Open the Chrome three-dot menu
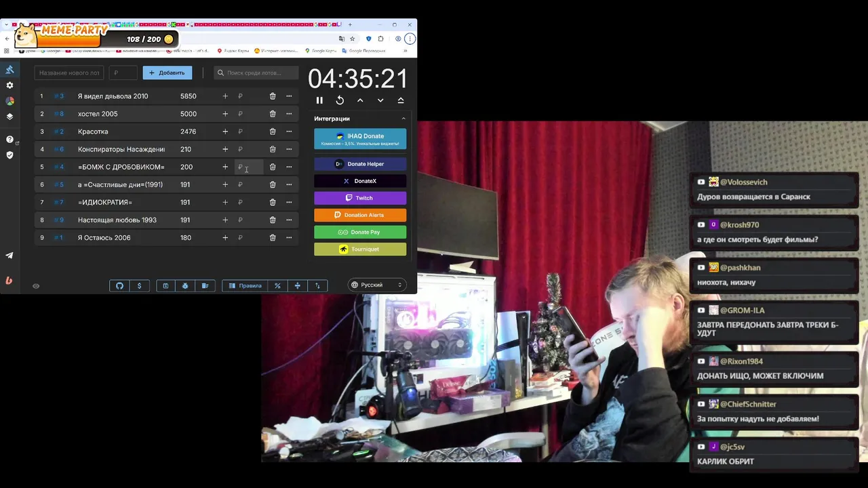The width and height of the screenshot is (868, 488). click(410, 39)
